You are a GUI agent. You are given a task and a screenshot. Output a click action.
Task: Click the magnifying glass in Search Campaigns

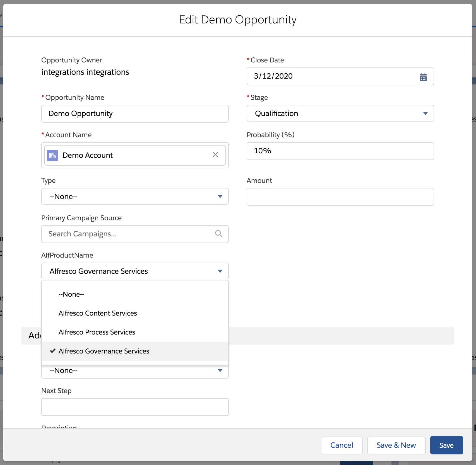coord(218,234)
